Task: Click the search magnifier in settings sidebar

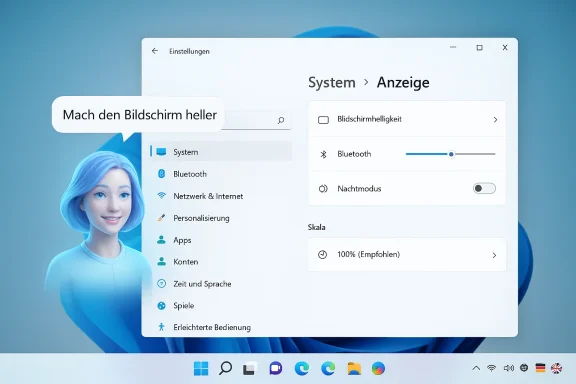Action: [x=281, y=120]
